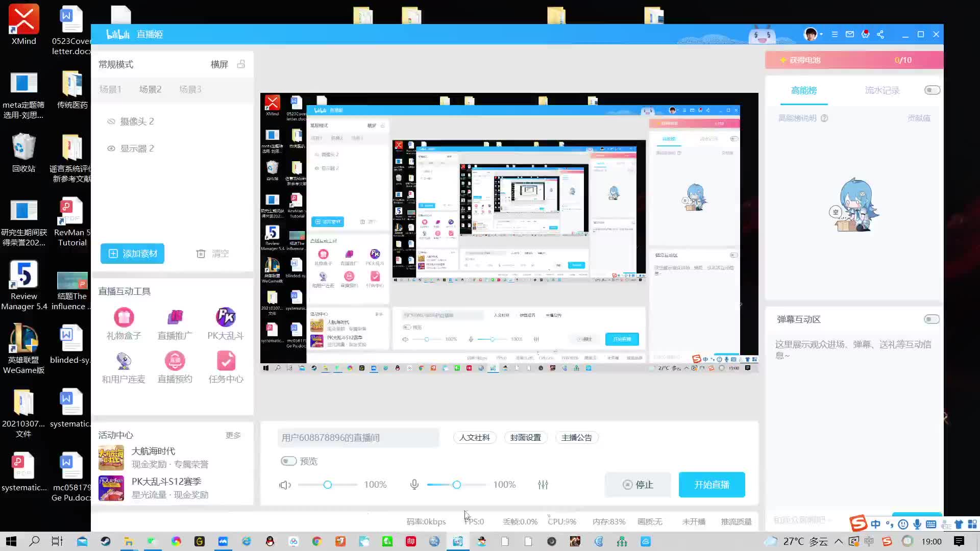Open the 横屏 orientation selector

[219, 64]
